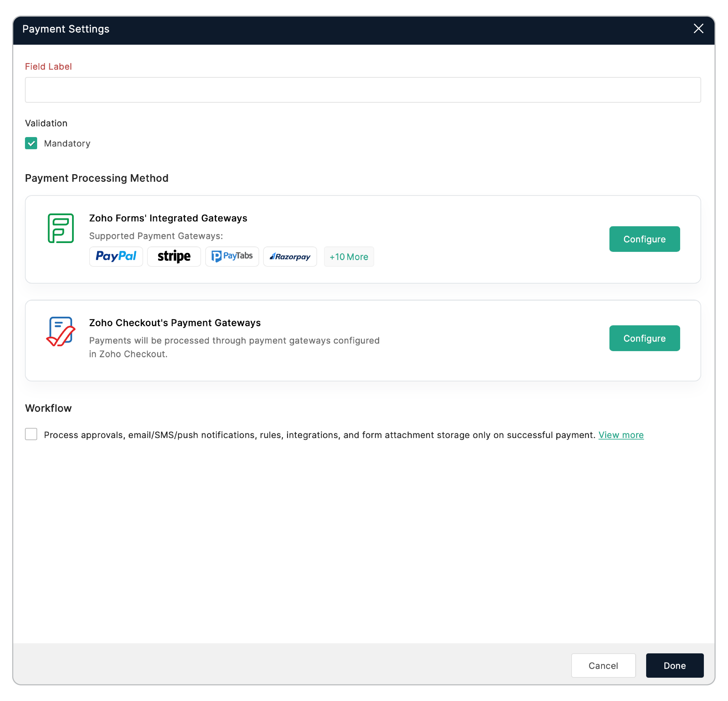Click the Zoho Checkout's Payment Gateways heading
728x701 pixels.
[175, 322]
